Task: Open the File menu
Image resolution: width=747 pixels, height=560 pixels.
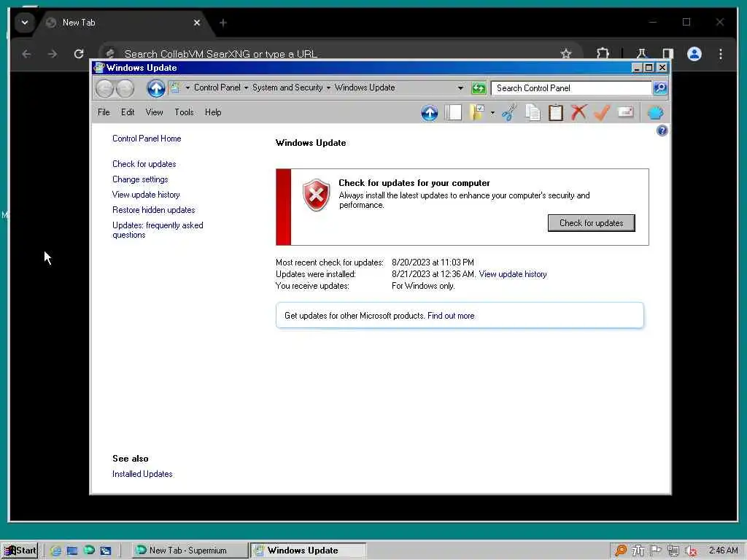Action: point(104,112)
